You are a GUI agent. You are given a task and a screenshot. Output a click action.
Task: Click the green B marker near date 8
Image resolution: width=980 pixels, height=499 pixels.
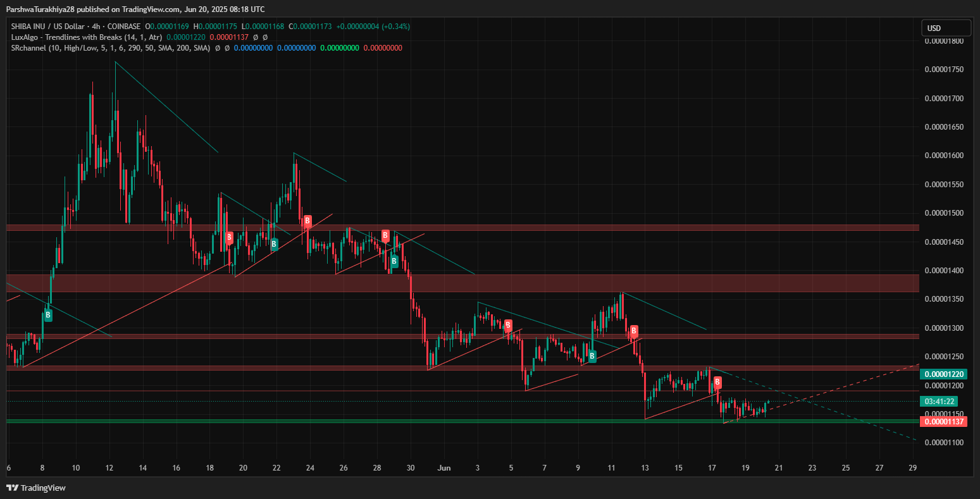tap(48, 315)
